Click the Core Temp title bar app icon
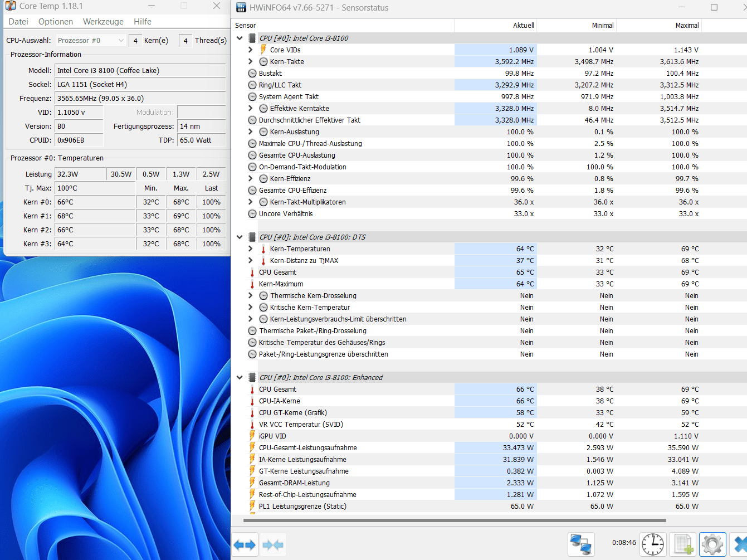Image resolution: width=747 pixels, height=560 pixels. click(10, 6)
